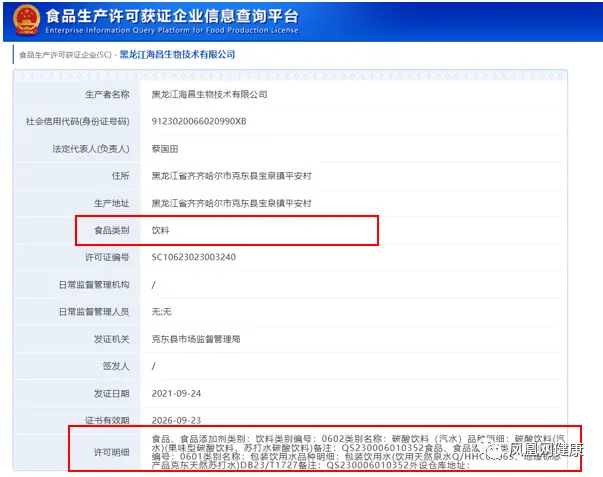The width and height of the screenshot is (603, 477).
Task: Select issuing authority 克东县市场监督管理局
Action: 196,339
